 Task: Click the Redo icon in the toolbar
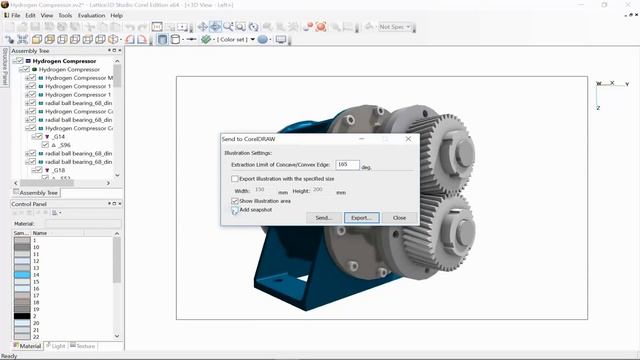tap(142, 27)
